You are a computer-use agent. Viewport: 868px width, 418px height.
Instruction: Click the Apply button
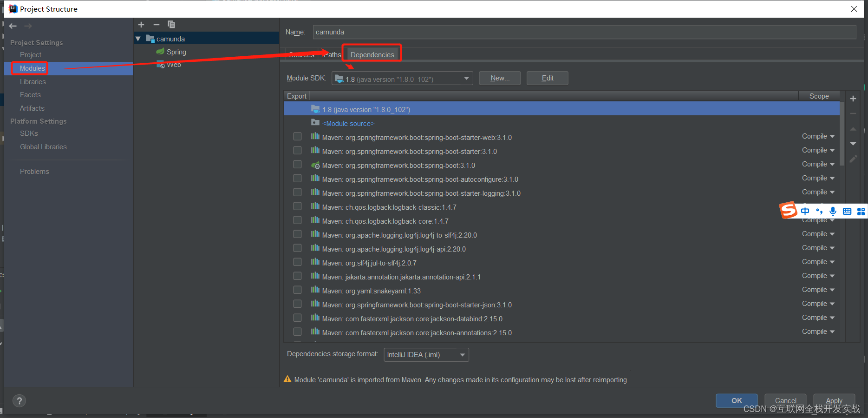point(834,400)
